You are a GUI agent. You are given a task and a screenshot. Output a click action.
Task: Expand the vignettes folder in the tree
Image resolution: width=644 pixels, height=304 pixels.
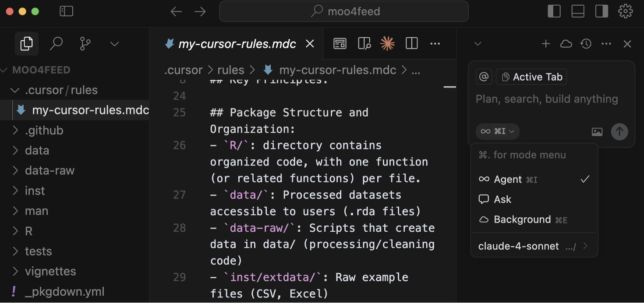[50, 272]
